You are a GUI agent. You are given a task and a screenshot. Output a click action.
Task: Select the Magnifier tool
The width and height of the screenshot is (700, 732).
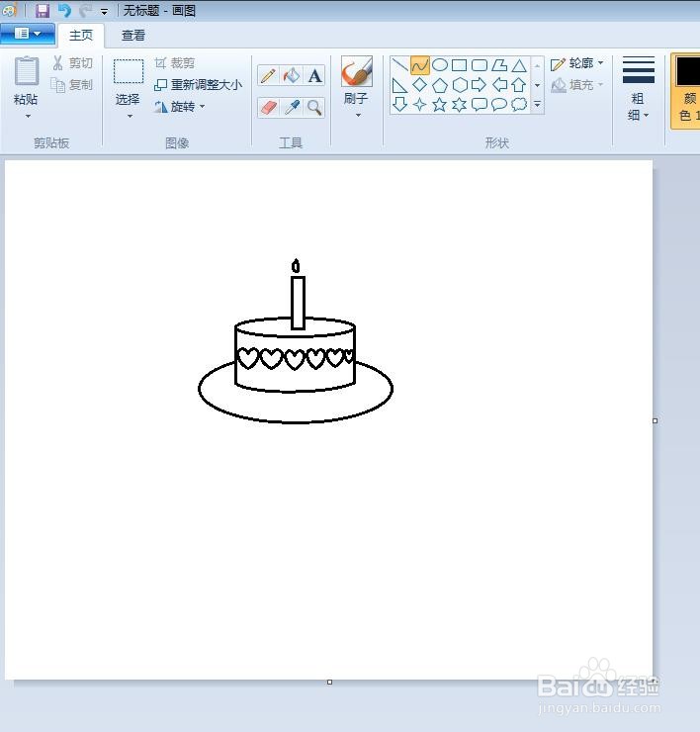point(315,108)
